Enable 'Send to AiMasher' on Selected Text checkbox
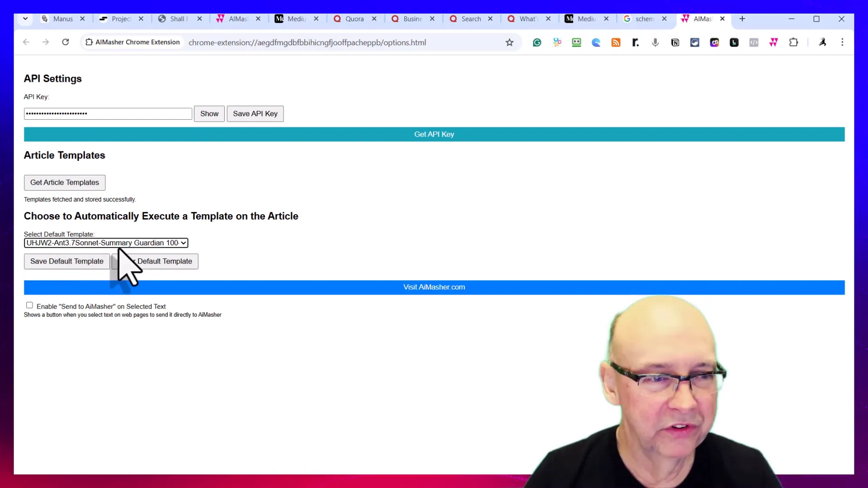The image size is (868, 488). click(x=29, y=305)
